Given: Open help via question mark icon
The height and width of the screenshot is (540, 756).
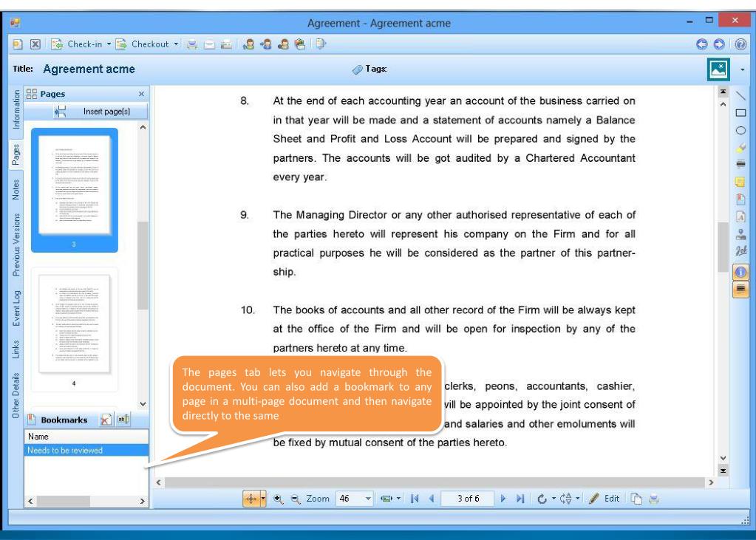Looking at the screenshot, I should coord(740,44).
